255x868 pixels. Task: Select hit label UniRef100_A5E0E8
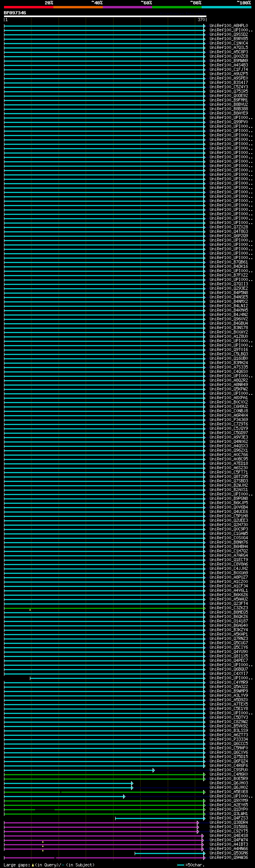(x=229, y=792)
